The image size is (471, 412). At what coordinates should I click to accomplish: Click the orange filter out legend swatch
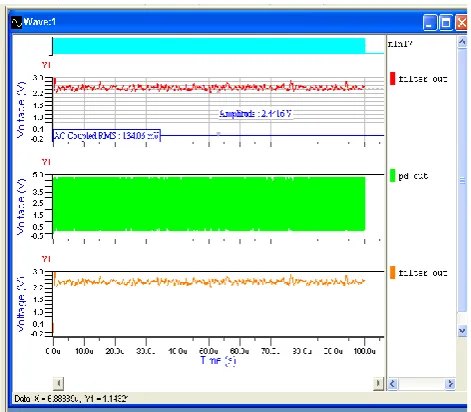(x=392, y=273)
